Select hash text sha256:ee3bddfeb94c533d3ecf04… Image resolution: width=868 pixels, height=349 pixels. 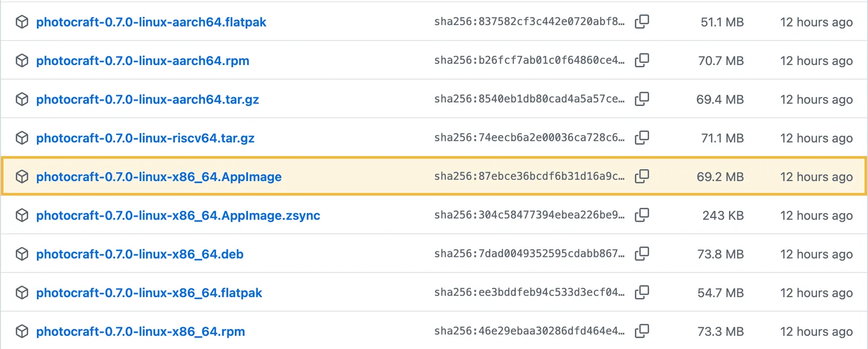[x=529, y=293]
